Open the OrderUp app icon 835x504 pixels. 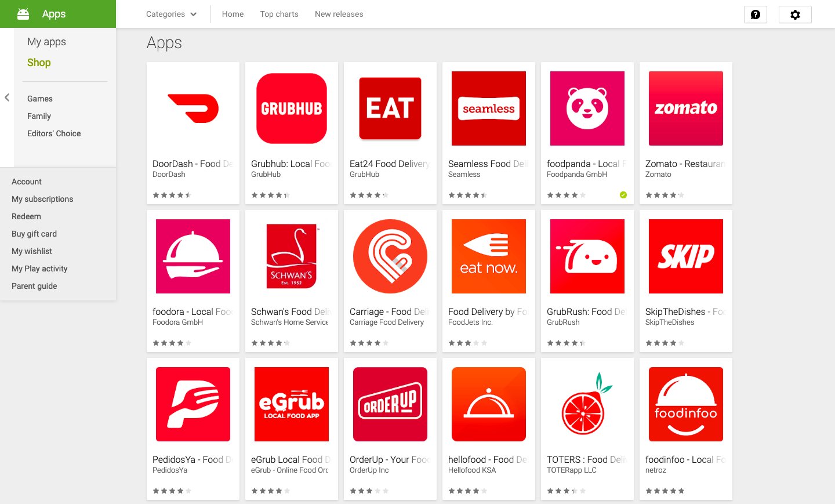[x=390, y=404]
